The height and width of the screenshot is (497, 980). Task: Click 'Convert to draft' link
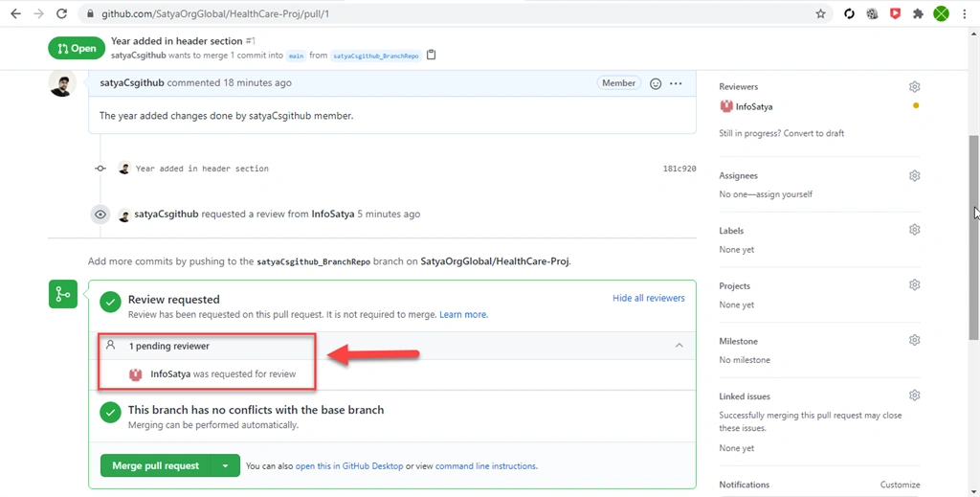click(813, 133)
